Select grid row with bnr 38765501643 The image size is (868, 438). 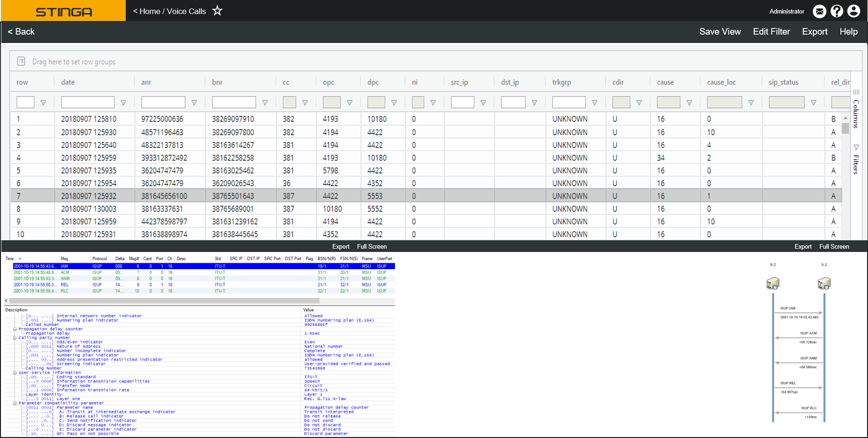click(426, 196)
